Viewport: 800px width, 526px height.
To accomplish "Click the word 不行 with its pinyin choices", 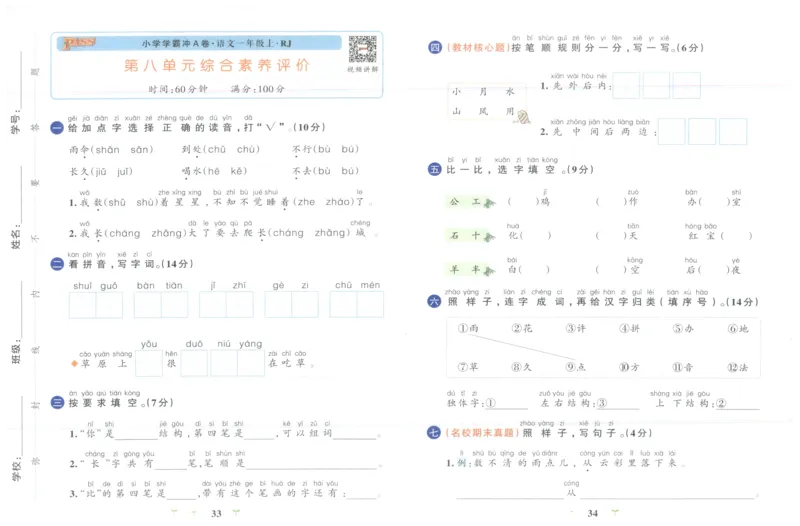I will pyautogui.click(x=326, y=149).
